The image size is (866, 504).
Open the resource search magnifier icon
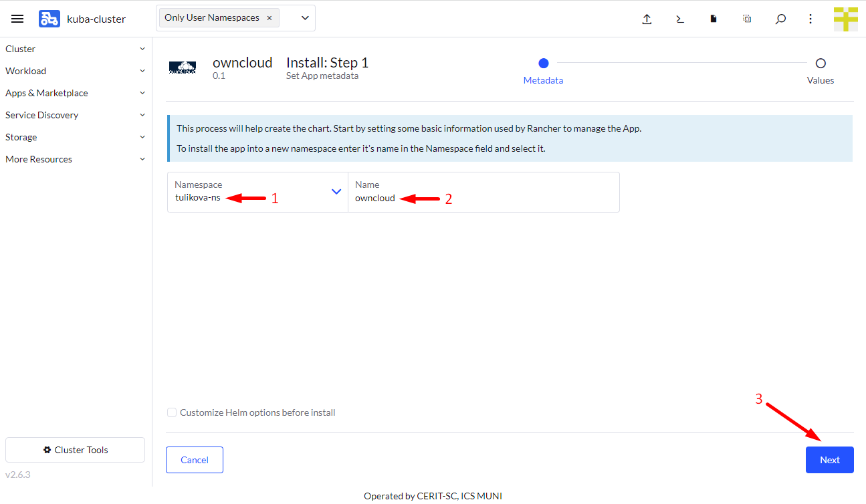[780, 19]
